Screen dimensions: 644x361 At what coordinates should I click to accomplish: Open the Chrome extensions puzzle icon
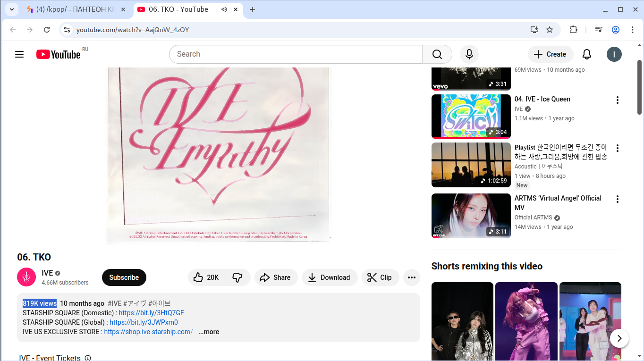point(573,30)
